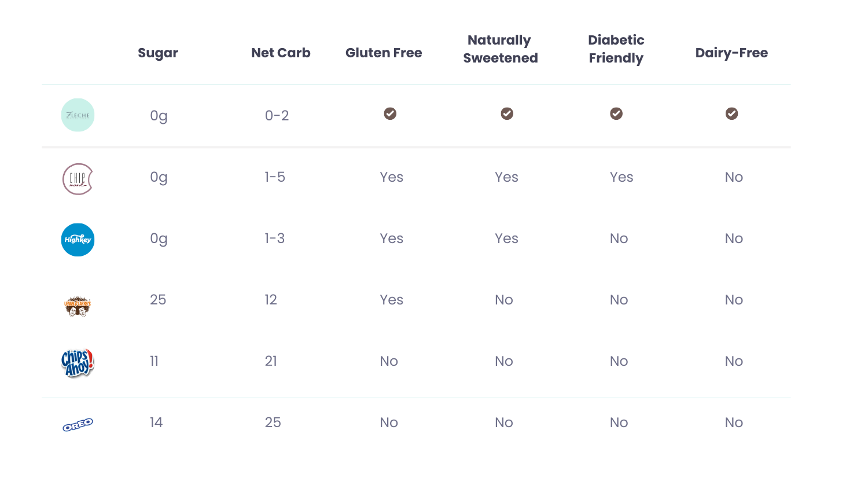Click the Lenny & Larry's logo
868x492 pixels.
tap(78, 306)
